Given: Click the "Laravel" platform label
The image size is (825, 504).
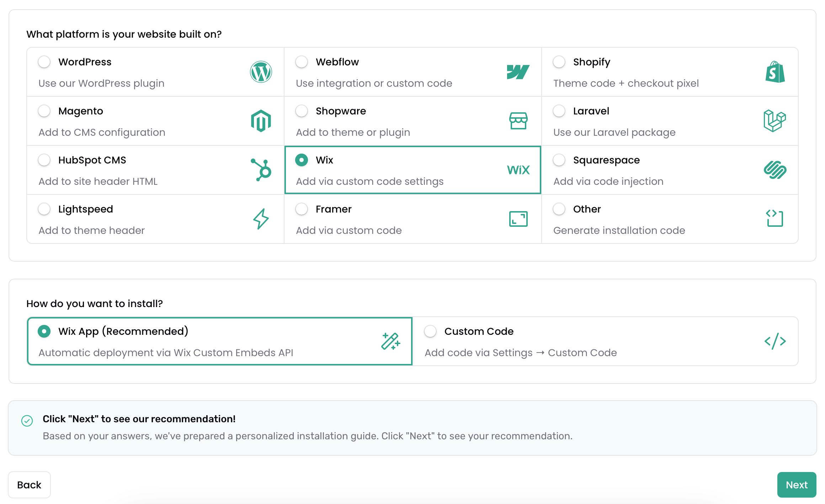Looking at the screenshot, I should (x=591, y=111).
